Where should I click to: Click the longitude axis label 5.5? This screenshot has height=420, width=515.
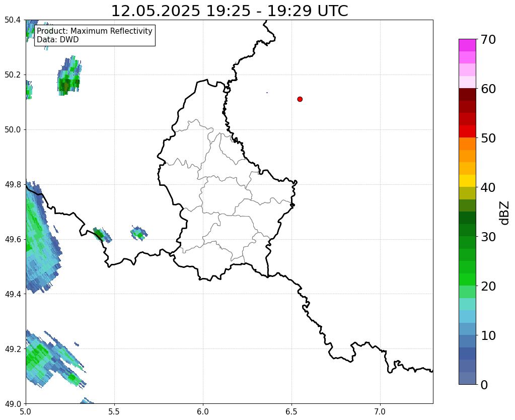coord(114,411)
